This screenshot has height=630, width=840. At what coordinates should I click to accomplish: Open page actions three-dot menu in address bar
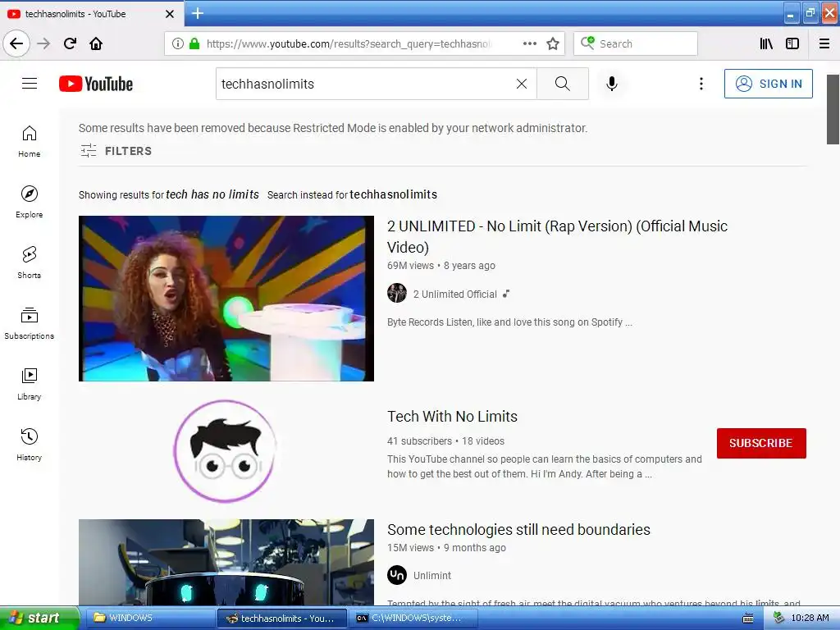point(529,43)
